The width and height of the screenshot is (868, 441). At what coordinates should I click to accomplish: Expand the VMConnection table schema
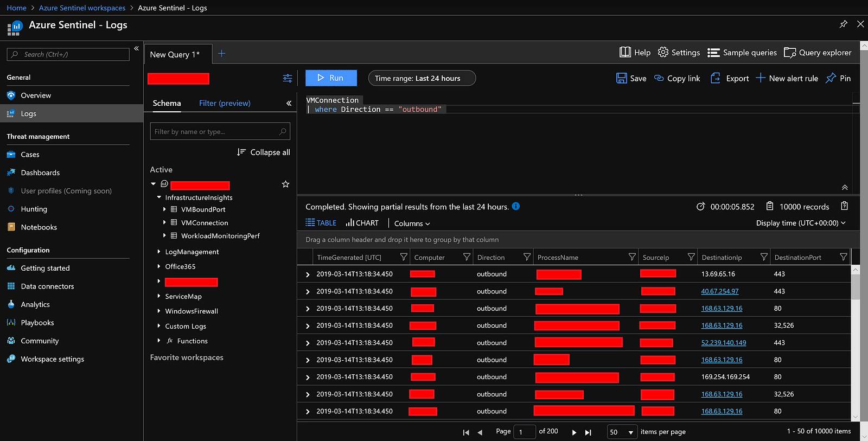[x=164, y=222]
